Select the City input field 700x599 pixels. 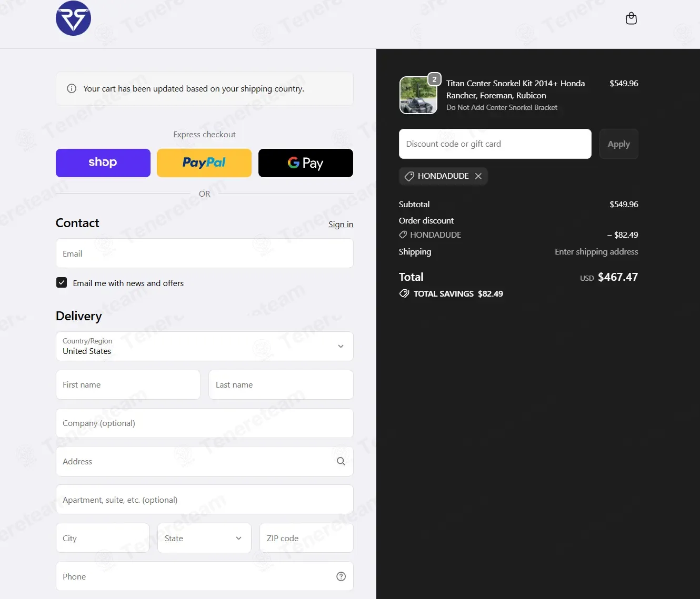(103, 538)
